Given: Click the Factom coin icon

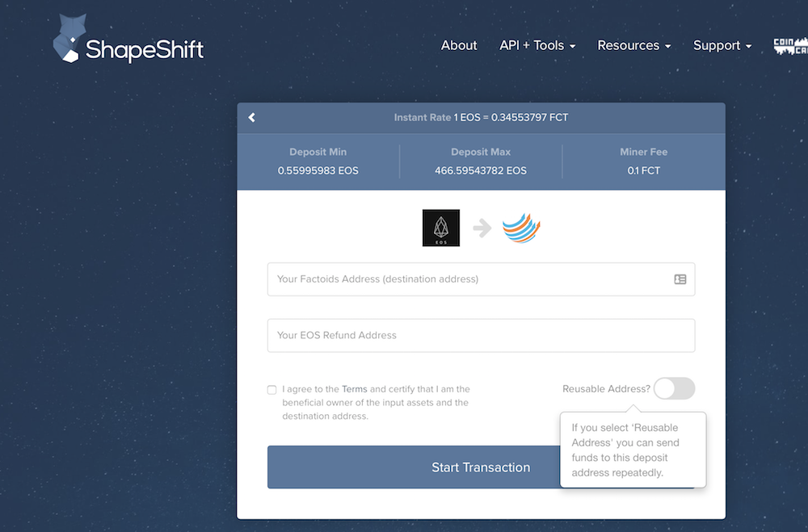Looking at the screenshot, I should tap(521, 228).
